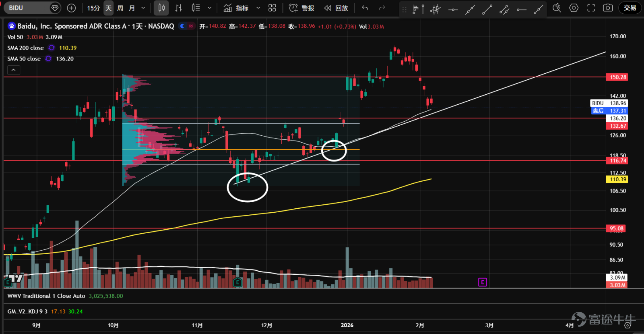Image resolution: width=644 pixels, height=334 pixels.
Task: Select the crossed-out candlestick drawing tool
Action: click(x=436, y=9)
